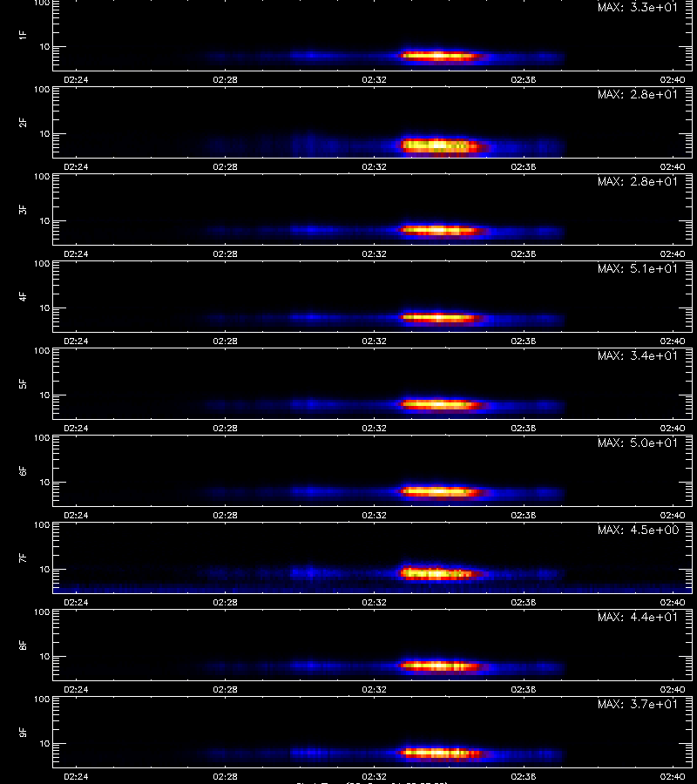
Task: Click the 100 y-axis label of panel 9F
Action: coord(42,699)
